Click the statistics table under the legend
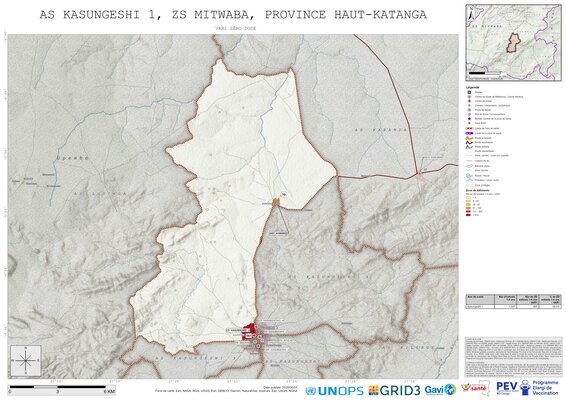Viewport: 566px width, 400px height. pyautogui.click(x=513, y=301)
